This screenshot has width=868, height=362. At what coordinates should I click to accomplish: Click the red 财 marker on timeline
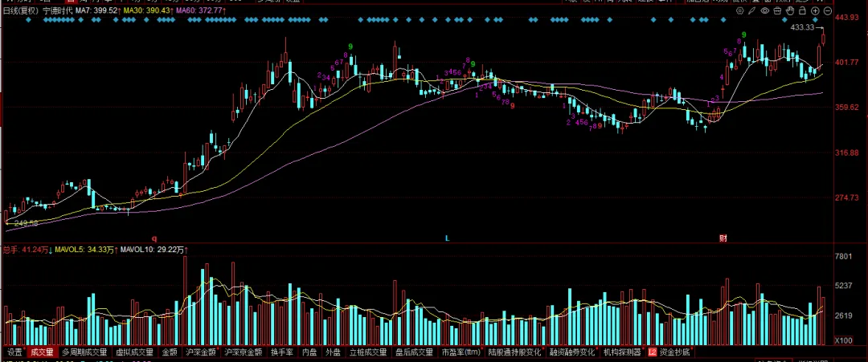723,238
